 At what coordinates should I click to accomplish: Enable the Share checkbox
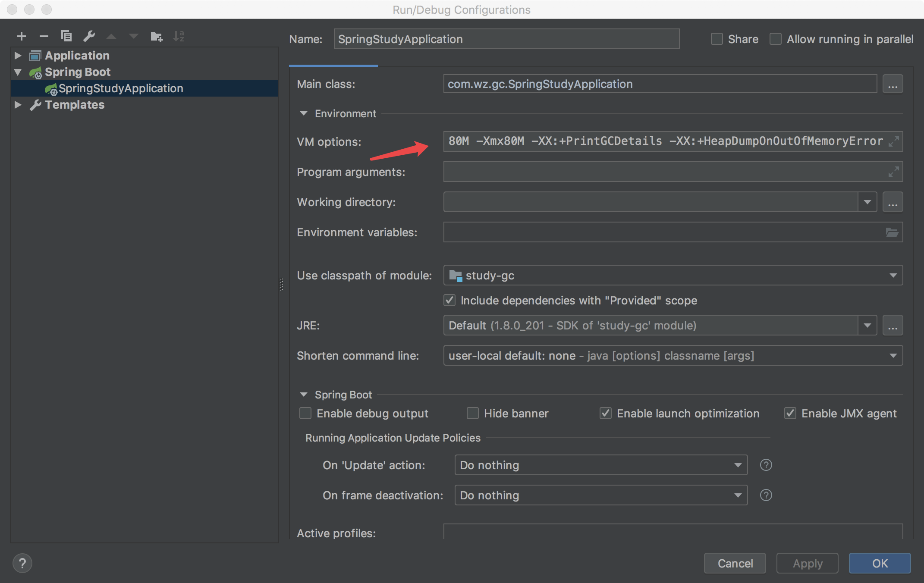click(x=717, y=39)
